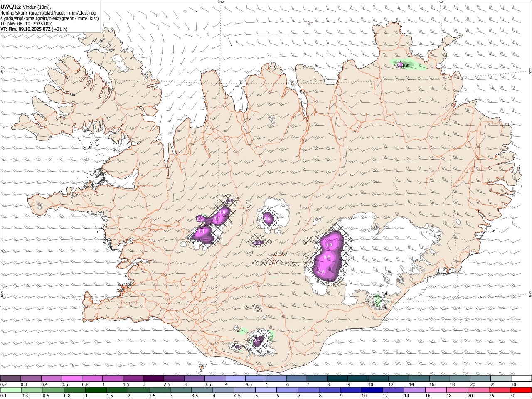The width and height of the screenshot is (532, 399).
Task: Click the '1.0' value atop the large eastern snow blob
Action: click(329, 245)
